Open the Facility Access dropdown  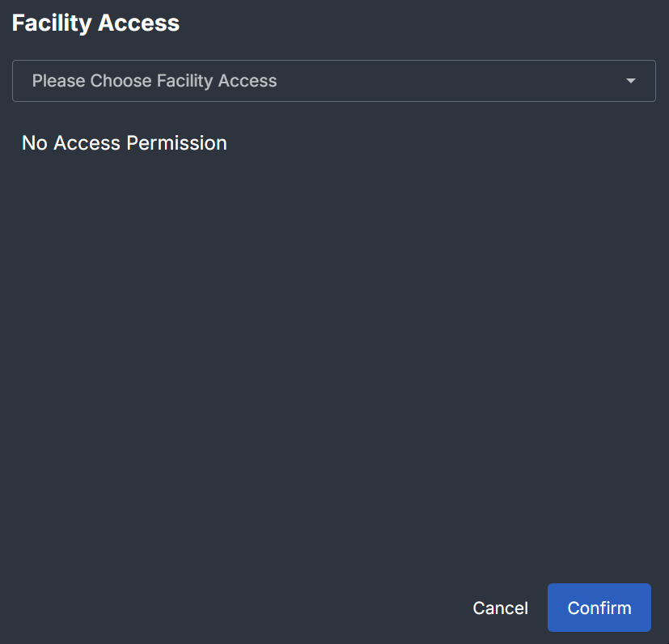(333, 81)
